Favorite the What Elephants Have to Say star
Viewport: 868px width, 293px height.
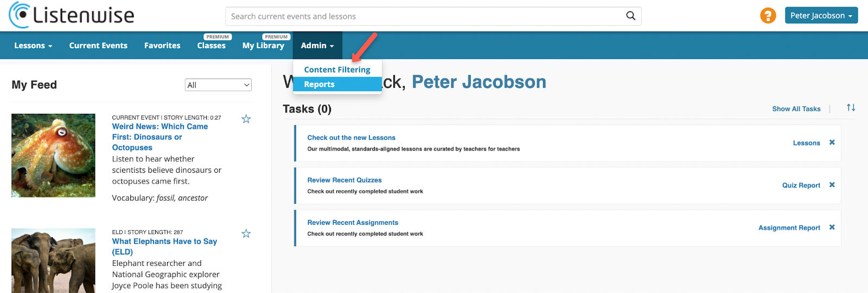point(246,233)
